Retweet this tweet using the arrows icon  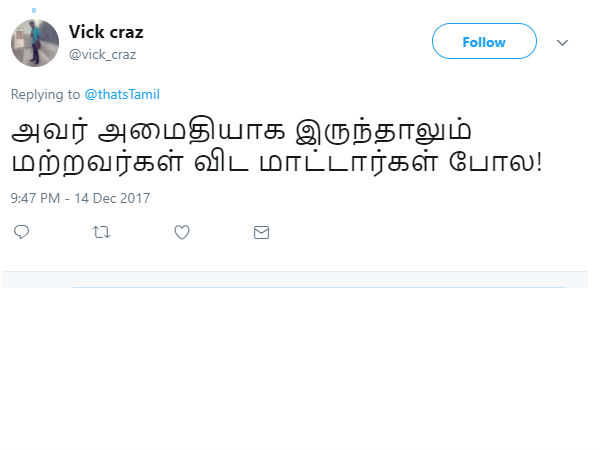[101, 232]
